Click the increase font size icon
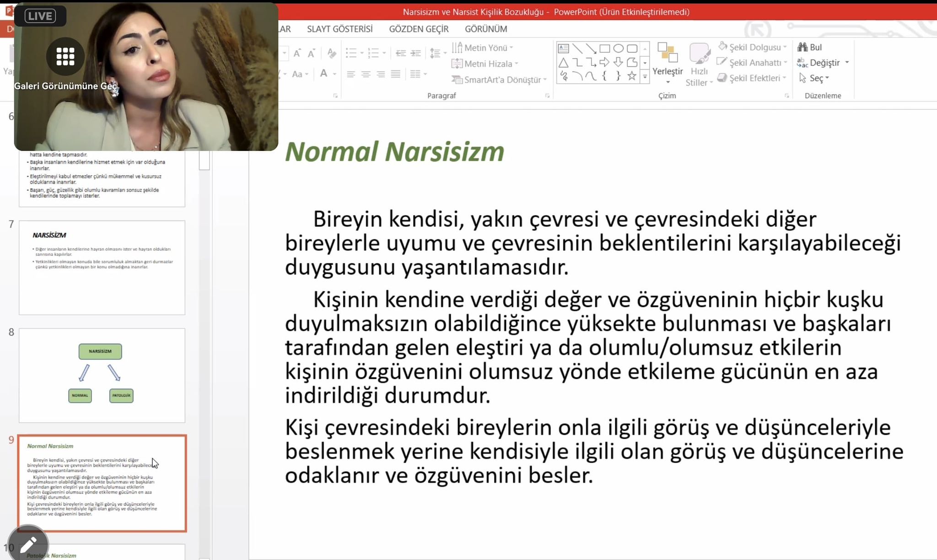The image size is (937, 560). coord(297,53)
